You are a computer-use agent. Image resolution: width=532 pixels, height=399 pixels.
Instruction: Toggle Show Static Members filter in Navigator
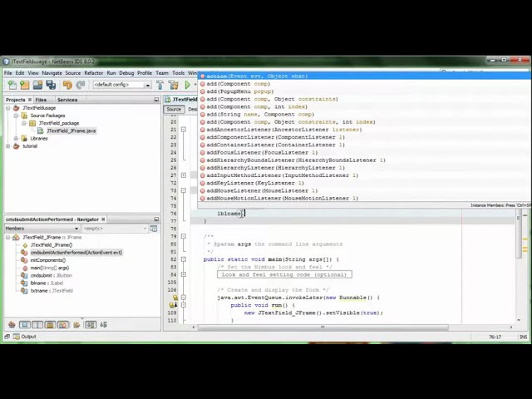click(37, 325)
